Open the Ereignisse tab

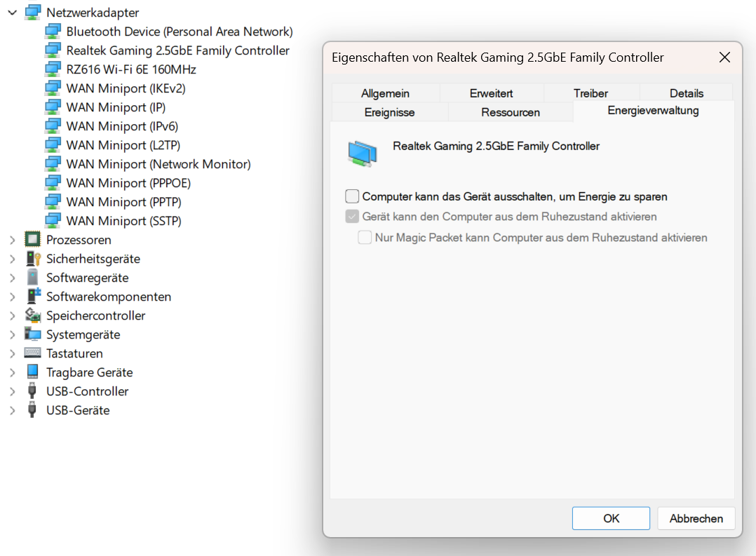coord(390,112)
